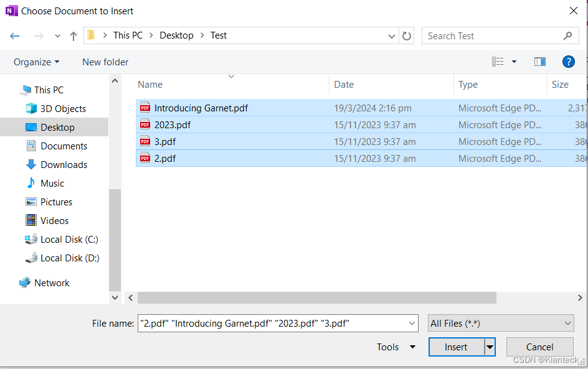
Task: Click the Insert button
Action: coord(455,347)
